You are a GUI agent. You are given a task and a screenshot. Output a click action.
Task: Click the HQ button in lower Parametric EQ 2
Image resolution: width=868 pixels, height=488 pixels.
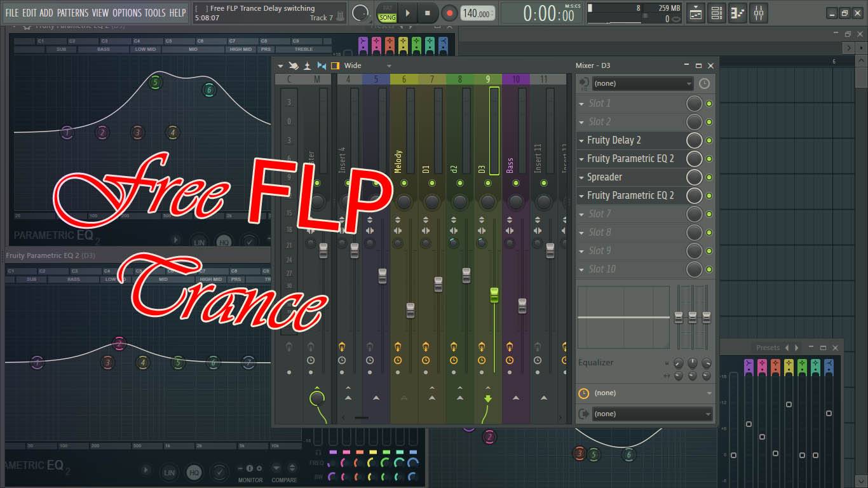193,473
